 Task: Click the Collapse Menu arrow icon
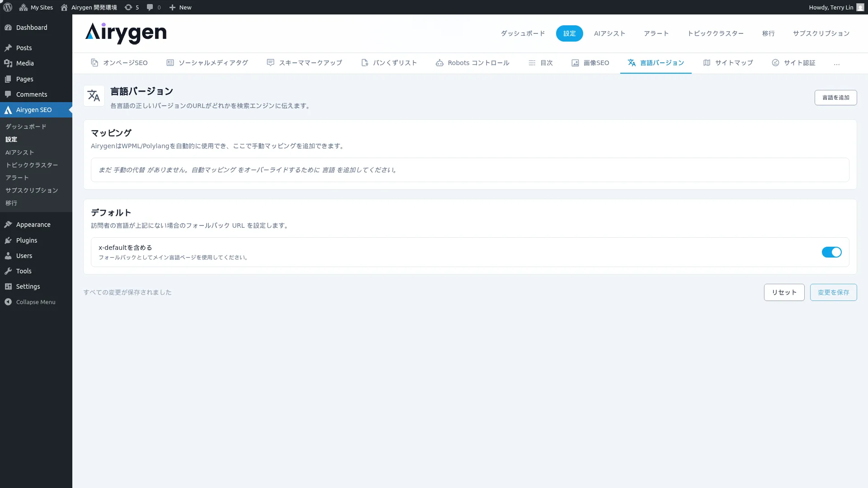pyautogui.click(x=8, y=302)
